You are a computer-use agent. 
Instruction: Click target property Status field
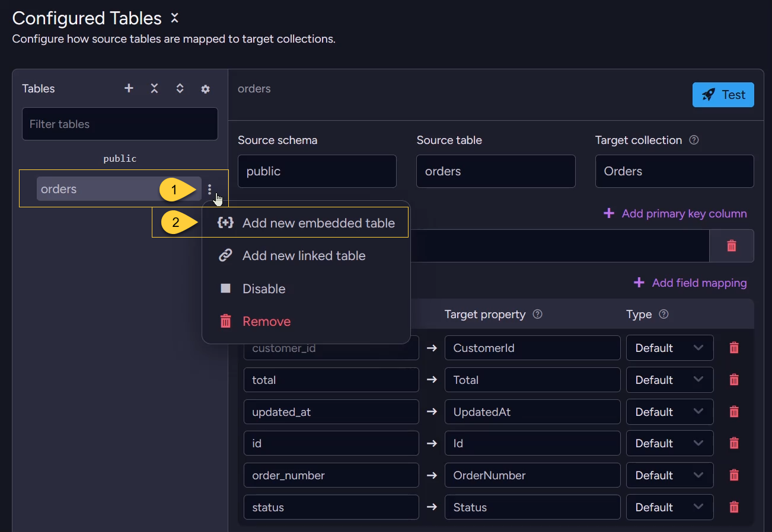(x=532, y=507)
